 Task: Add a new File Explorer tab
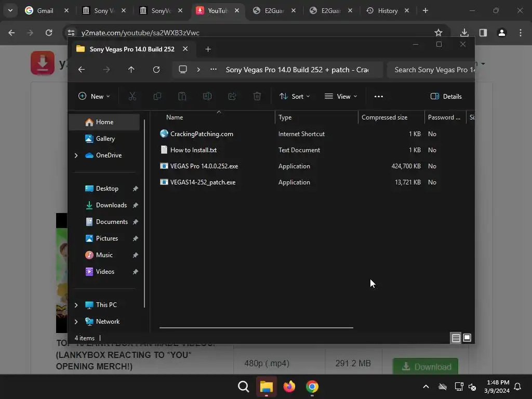click(208, 49)
